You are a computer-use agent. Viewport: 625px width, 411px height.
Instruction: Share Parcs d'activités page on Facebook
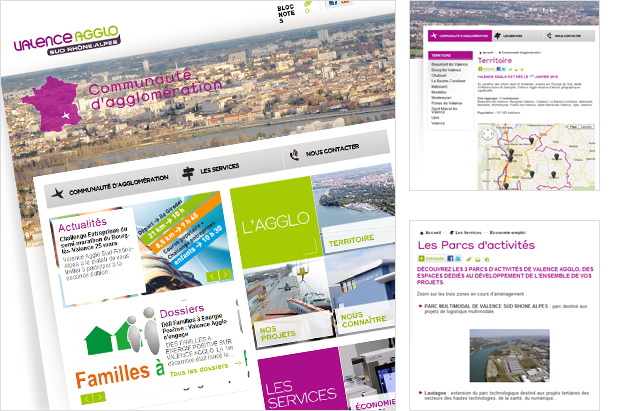pyautogui.click(x=450, y=259)
